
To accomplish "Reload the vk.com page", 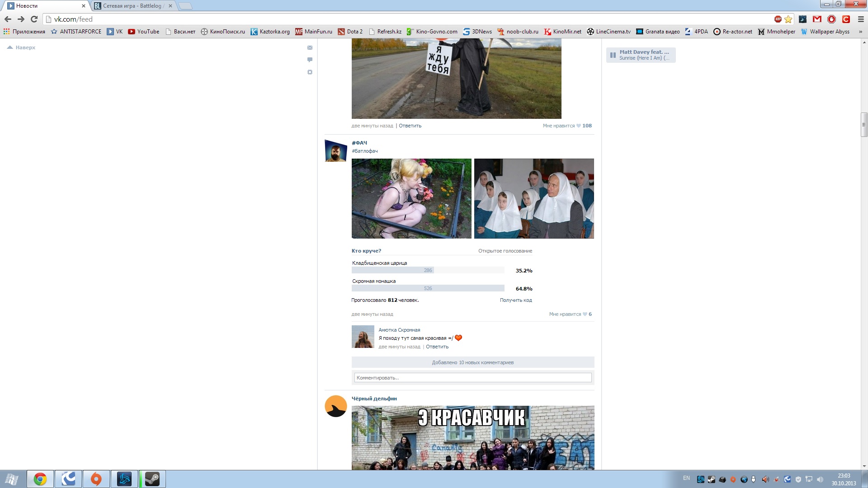I will (x=34, y=19).
